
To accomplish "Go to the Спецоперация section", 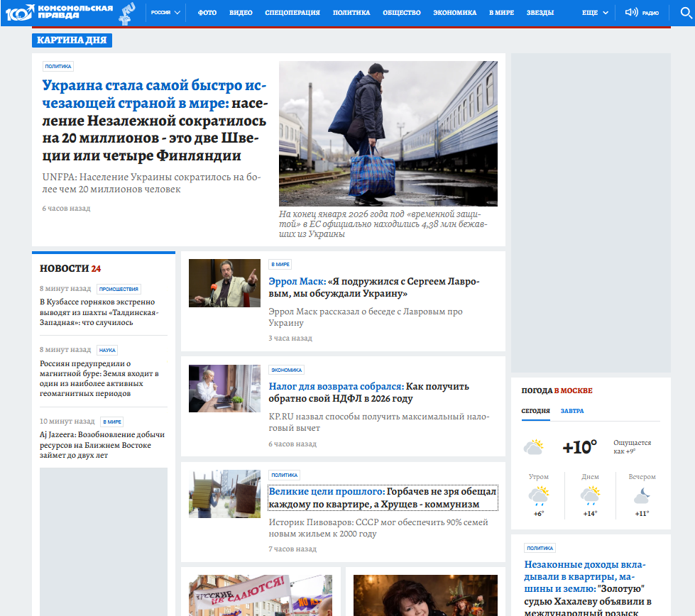I will (292, 13).
